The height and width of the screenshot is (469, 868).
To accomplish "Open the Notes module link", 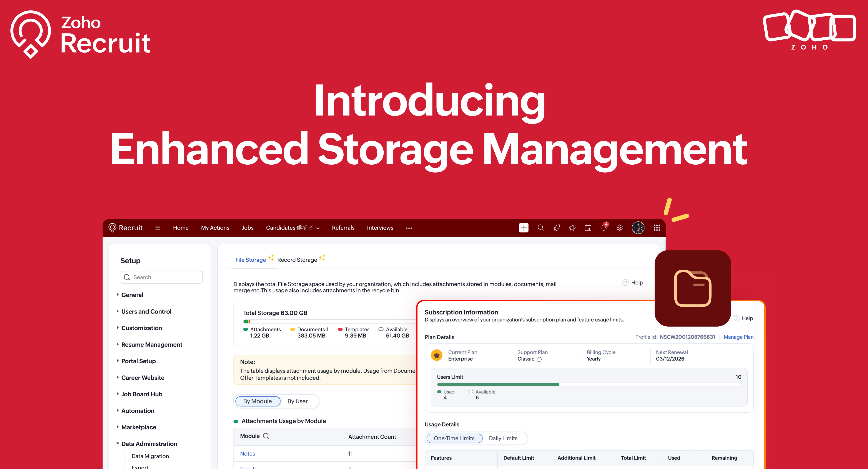I will (x=247, y=454).
